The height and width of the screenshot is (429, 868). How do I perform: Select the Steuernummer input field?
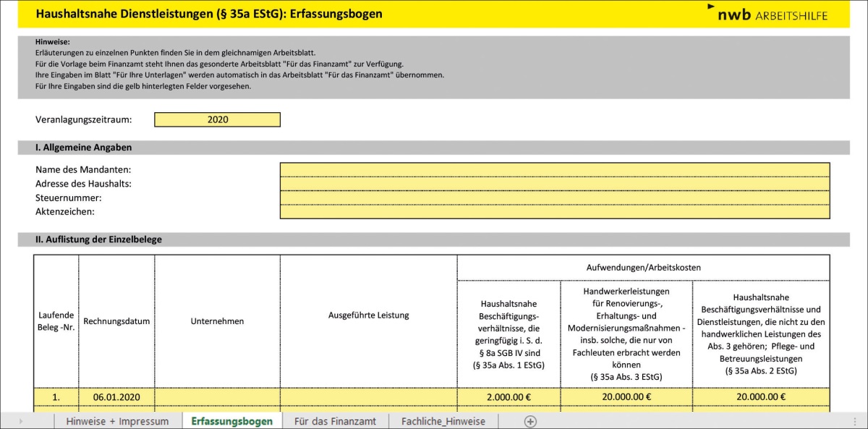point(554,197)
